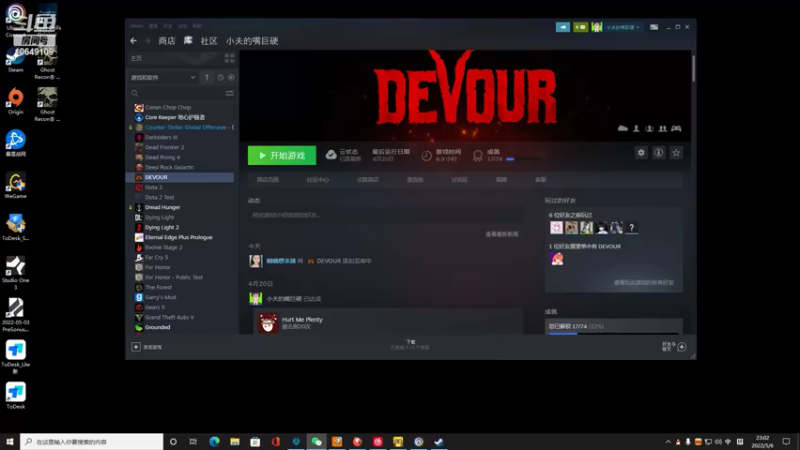Click the add game plus button
Screen dimensions: 800x450
pyautogui.click(x=136, y=347)
